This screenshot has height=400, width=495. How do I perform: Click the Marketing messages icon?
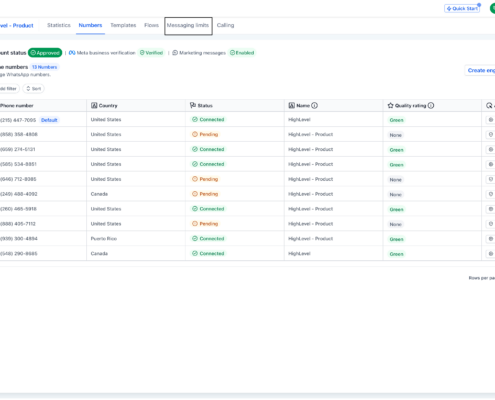coord(175,53)
